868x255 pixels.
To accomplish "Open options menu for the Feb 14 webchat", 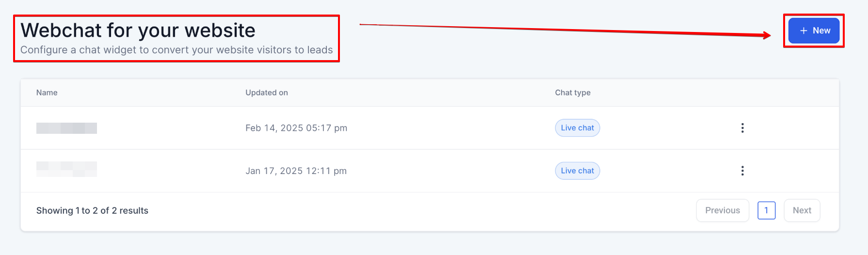I will point(742,128).
